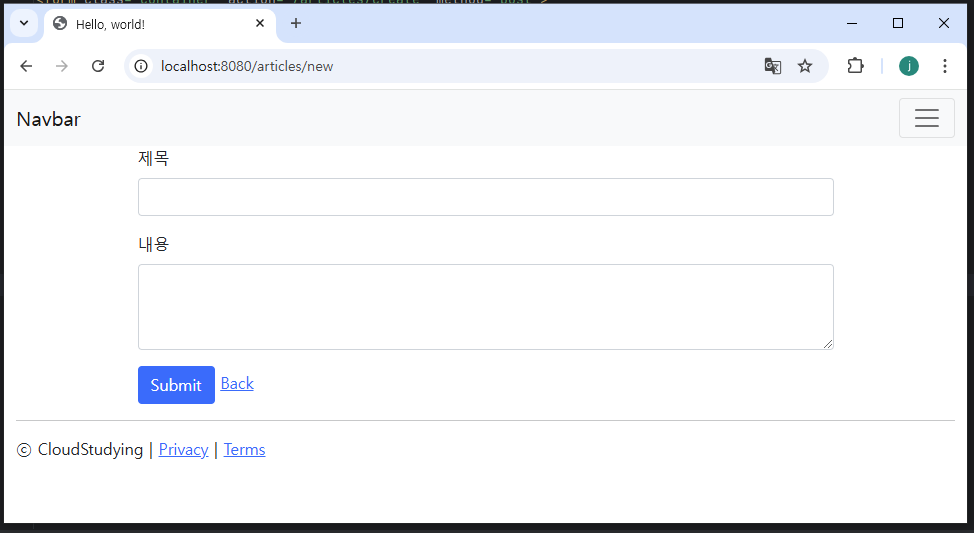Click the Submit button
974x533 pixels.
pyautogui.click(x=176, y=385)
